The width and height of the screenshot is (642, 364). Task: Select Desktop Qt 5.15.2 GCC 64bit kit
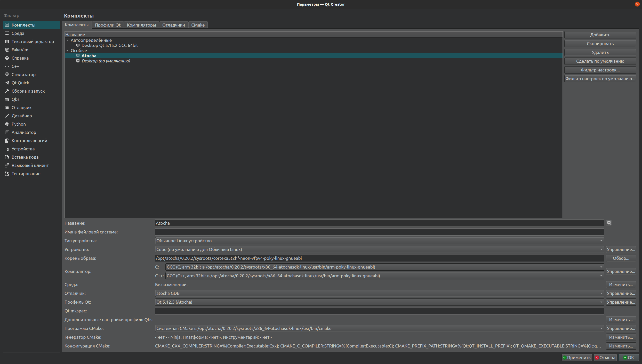tap(314, 45)
